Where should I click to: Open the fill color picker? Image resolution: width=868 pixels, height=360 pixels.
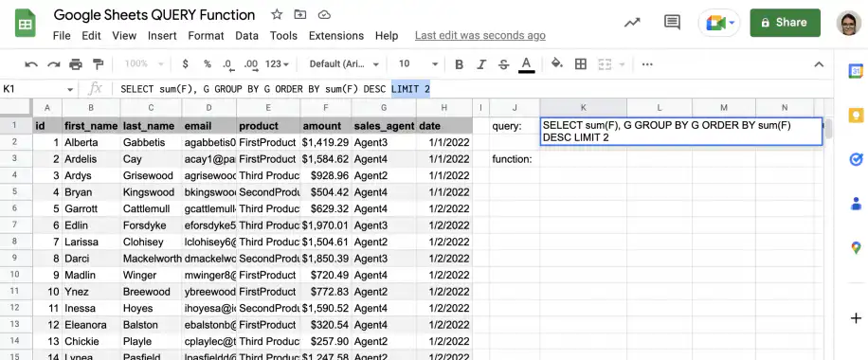tap(557, 63)
